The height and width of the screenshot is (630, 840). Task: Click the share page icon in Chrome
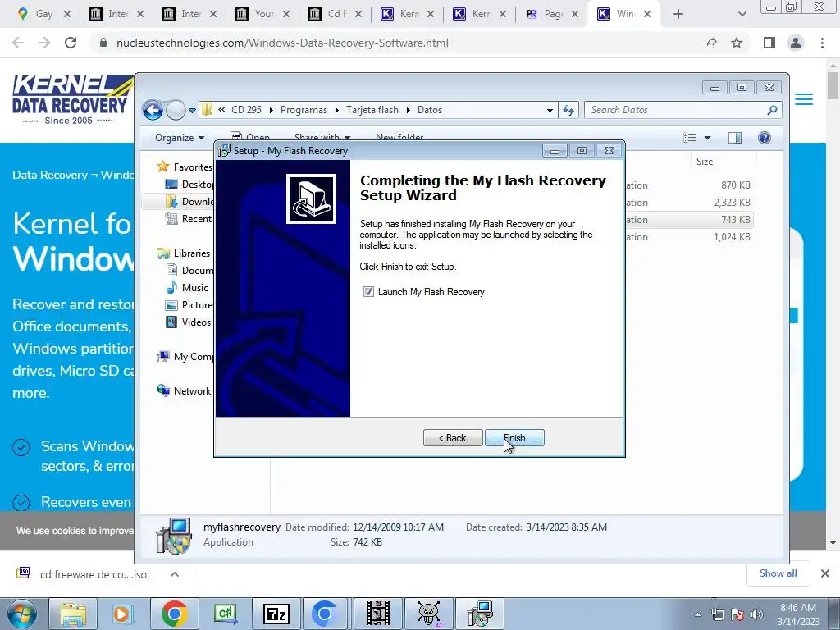pos(710,43)
